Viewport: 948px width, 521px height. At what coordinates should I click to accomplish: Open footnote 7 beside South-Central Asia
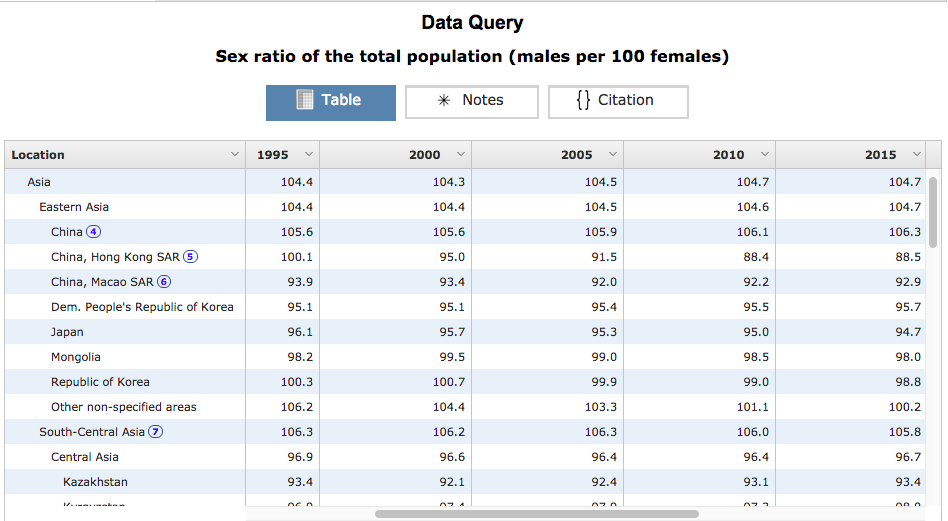pyautogui.click(x=156, y=432)
